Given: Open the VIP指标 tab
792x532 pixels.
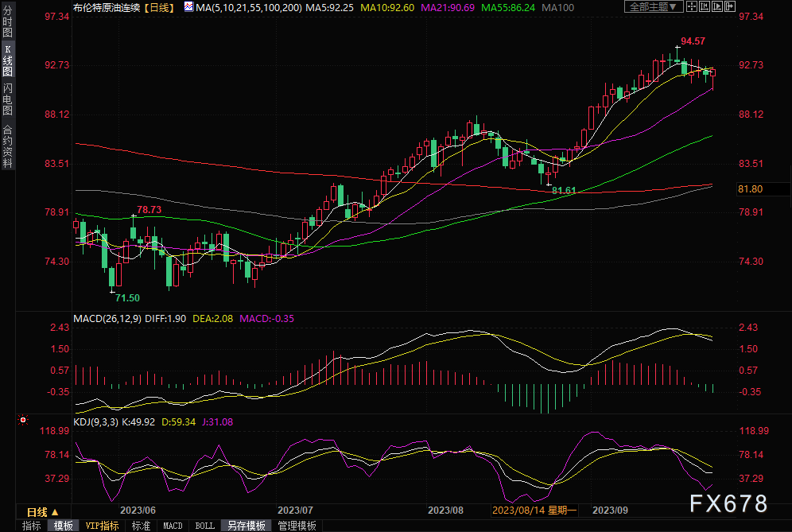Looking at the screenshot, I should tap(102, 526).
